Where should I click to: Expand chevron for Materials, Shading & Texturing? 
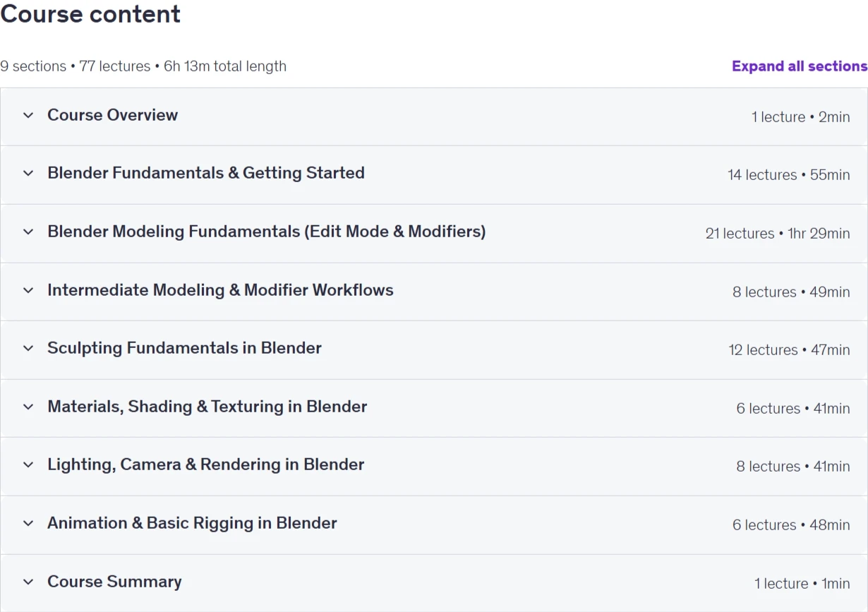coord(28,407)
